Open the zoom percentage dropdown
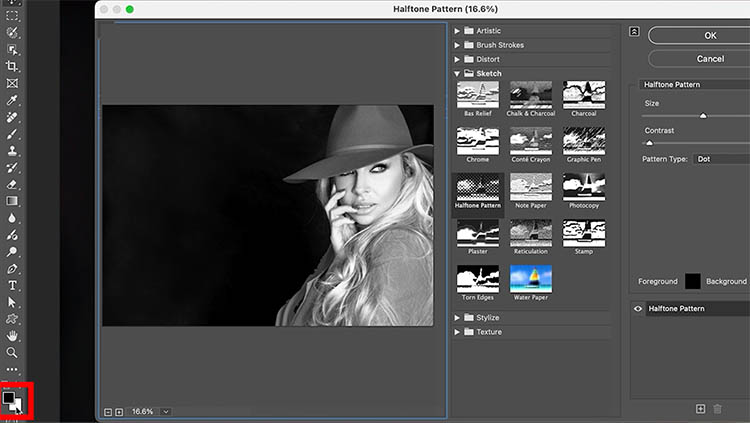Screen dimensions: 750x423 tap(165, 411)
